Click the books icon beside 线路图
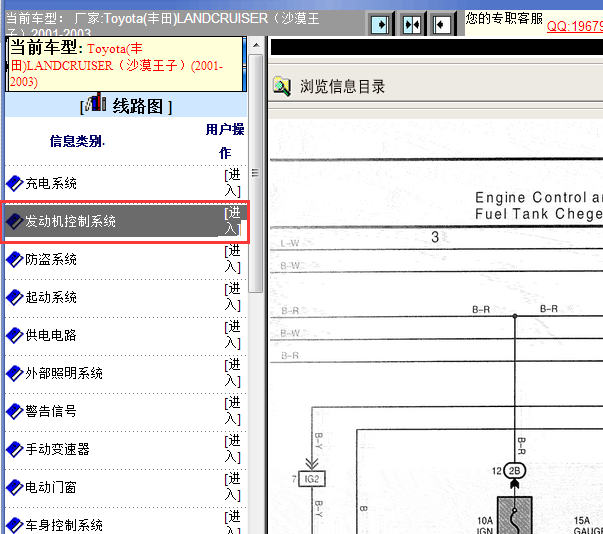Screen dimensions: 603x534 coord(96,103)
